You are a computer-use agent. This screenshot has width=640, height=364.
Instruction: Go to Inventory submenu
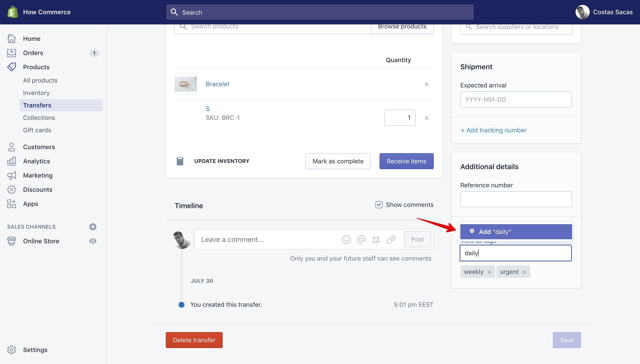36,93
